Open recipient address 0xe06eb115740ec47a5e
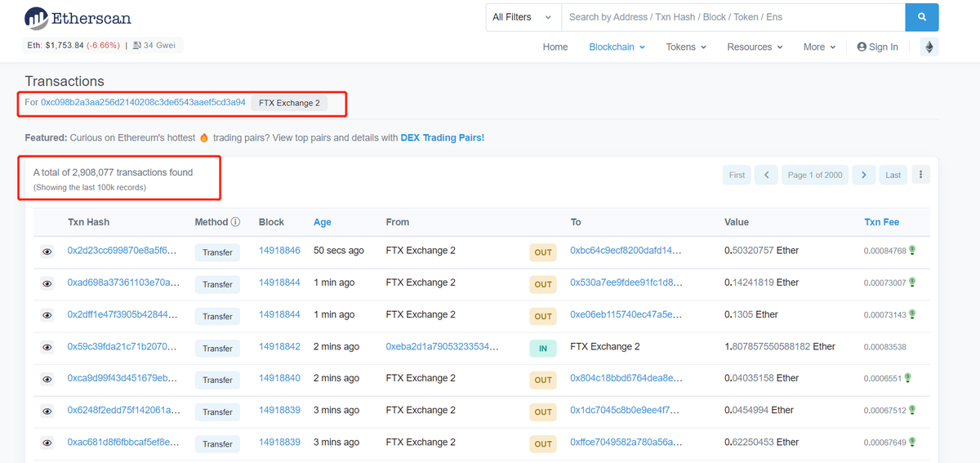The width and height of the screenshot is (980, 463). tap(626, 314)
